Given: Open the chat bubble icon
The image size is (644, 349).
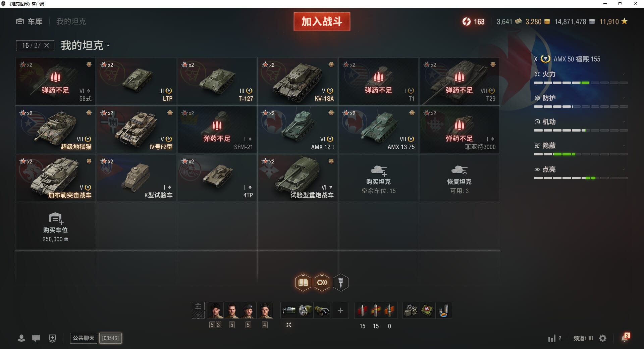Looking at the screenshot, I should click(x=36, y=338).
